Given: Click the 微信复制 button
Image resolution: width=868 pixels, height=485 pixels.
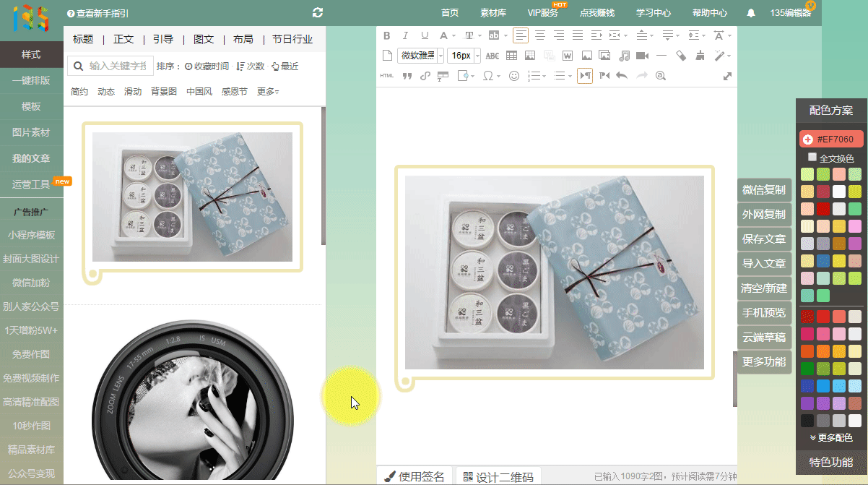Looking at the screenshot, I should click(x=763, y=190).
